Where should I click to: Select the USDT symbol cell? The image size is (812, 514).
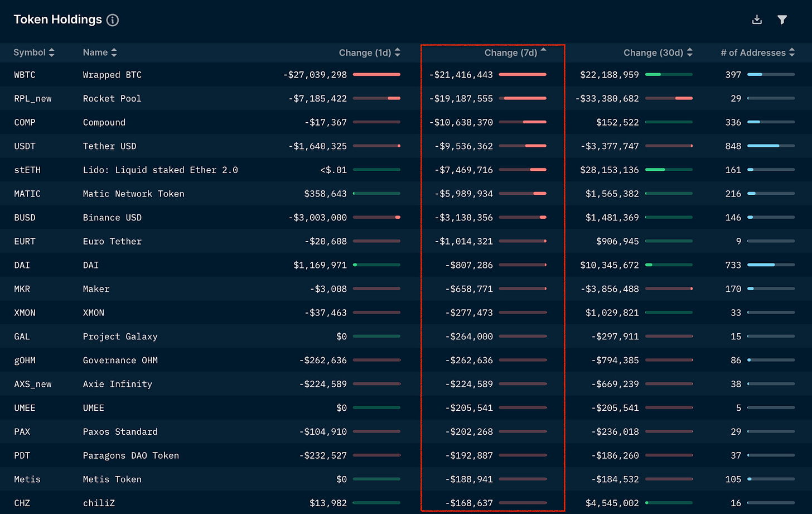tap(25, 146)
